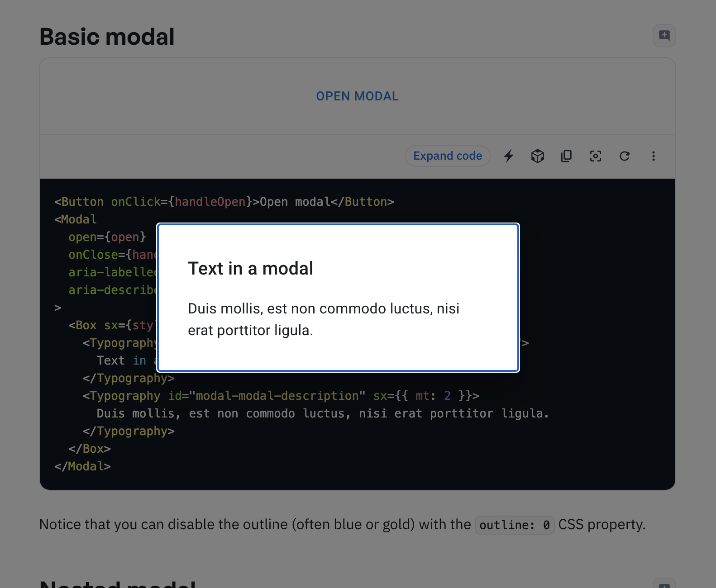
Task: Click the 'Basic modal' page heading
Action: 107,37
